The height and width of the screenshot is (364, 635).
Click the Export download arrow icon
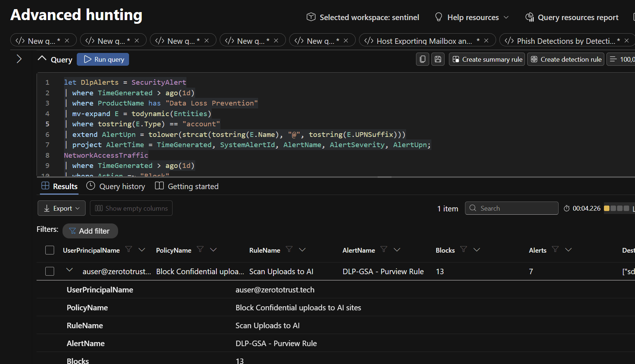point(47,208)
